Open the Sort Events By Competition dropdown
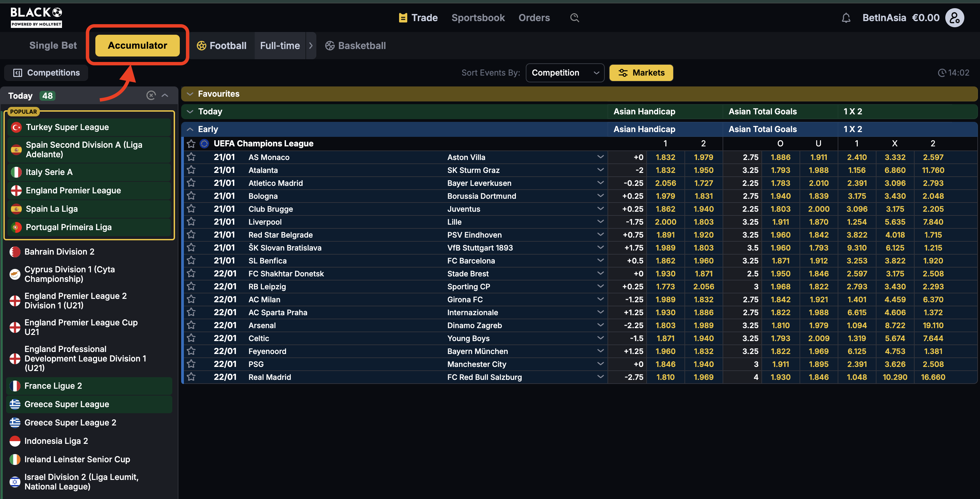Viewport: 980px width, 499px height. coord(565,73)
